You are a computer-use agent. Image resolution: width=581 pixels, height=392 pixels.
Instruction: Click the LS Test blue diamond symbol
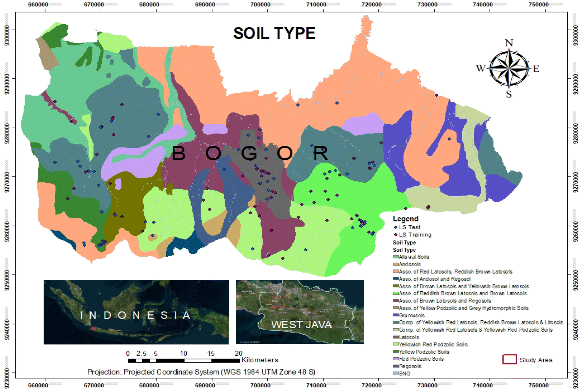click(396, 227)
